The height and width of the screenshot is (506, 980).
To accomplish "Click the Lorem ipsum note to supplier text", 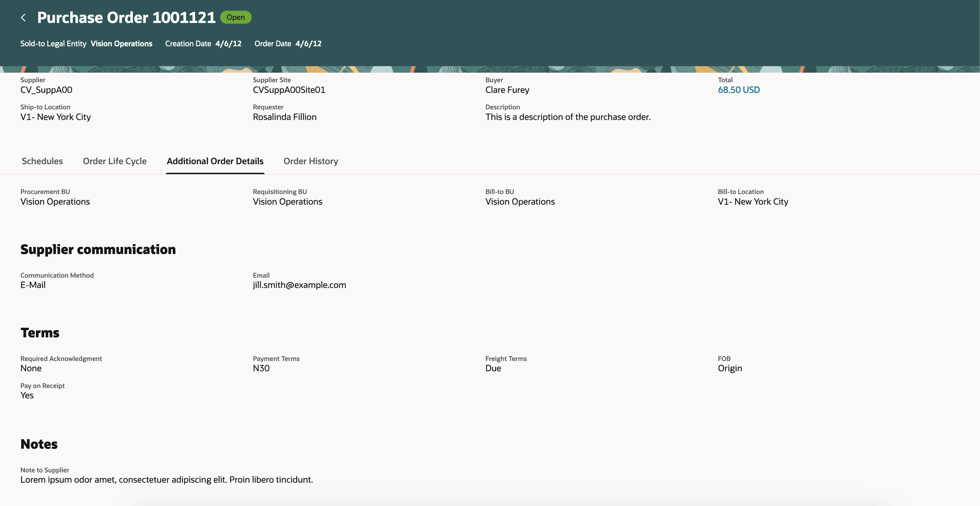I will 167,480.
